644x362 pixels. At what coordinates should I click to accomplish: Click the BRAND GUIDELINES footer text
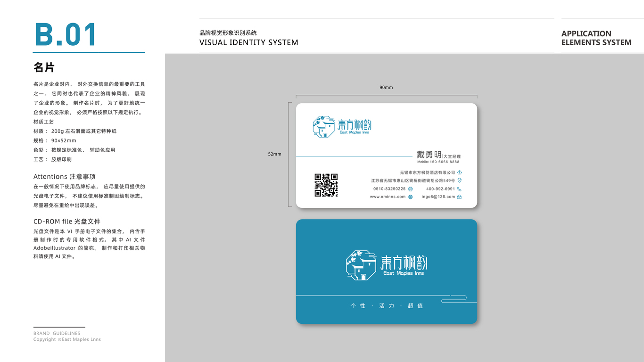[x=57, y=333]
